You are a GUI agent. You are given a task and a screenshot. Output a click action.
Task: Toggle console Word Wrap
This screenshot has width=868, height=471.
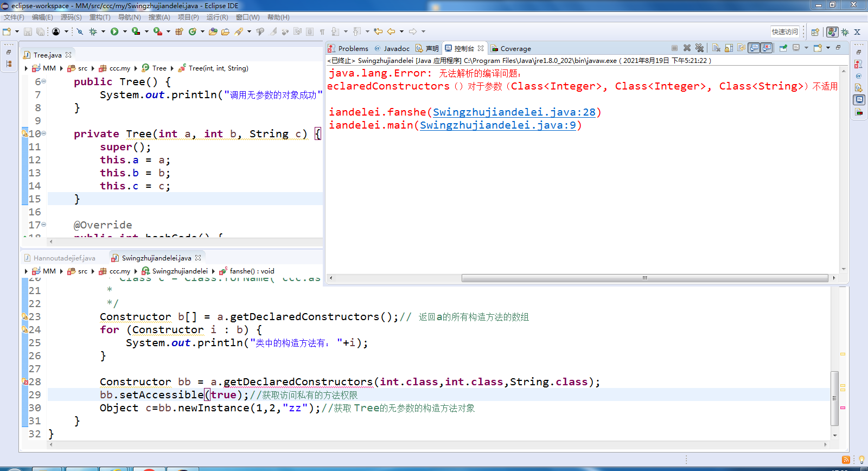[x=742, y=48]
